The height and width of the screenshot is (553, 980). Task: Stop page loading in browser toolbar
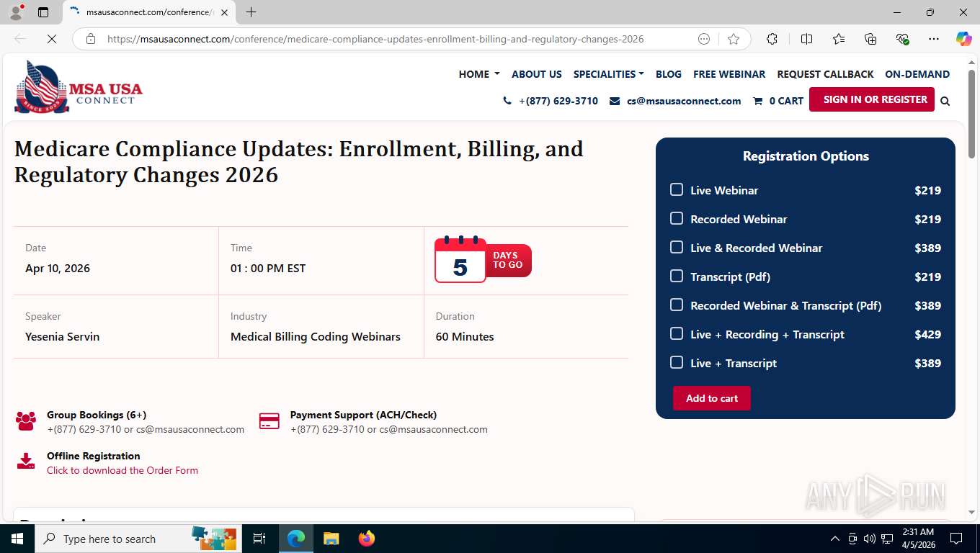51,39
